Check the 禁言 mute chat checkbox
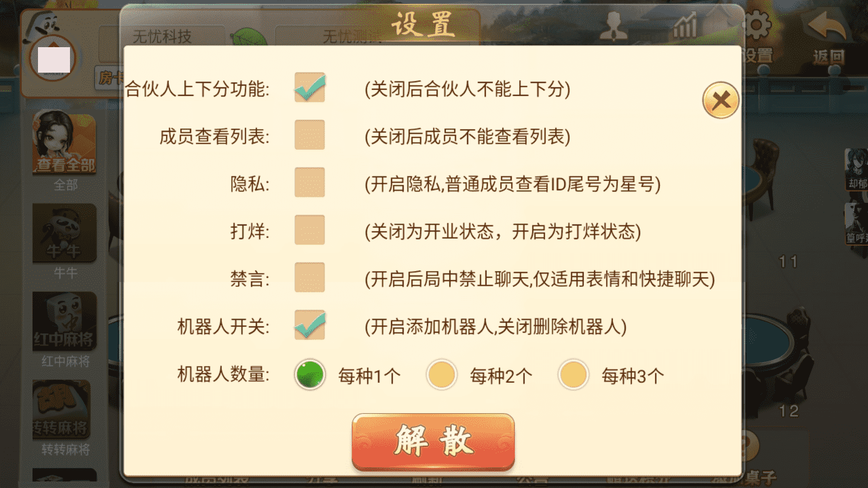 310,278
